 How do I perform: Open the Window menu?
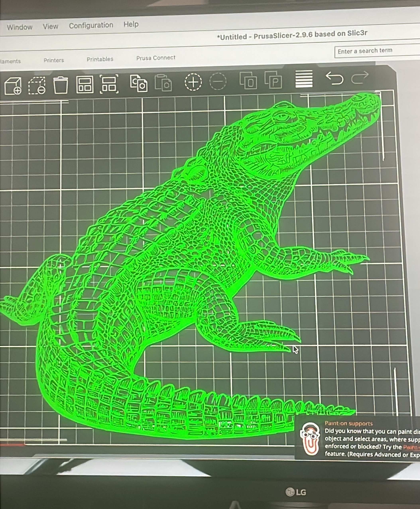coord(20,27)
